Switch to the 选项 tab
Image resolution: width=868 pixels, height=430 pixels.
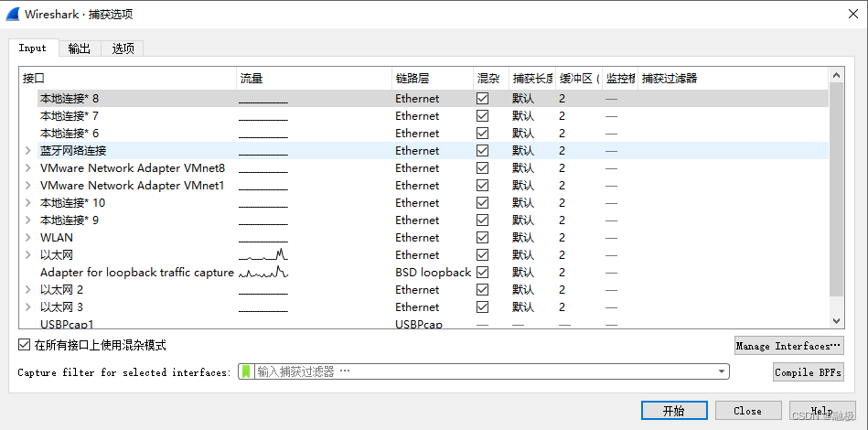pos(123,48)
